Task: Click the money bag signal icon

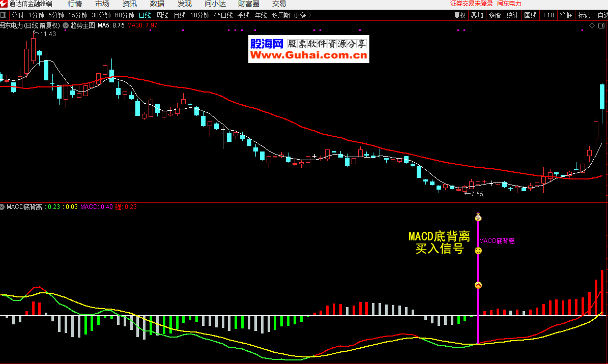Action: pos(478,217)
